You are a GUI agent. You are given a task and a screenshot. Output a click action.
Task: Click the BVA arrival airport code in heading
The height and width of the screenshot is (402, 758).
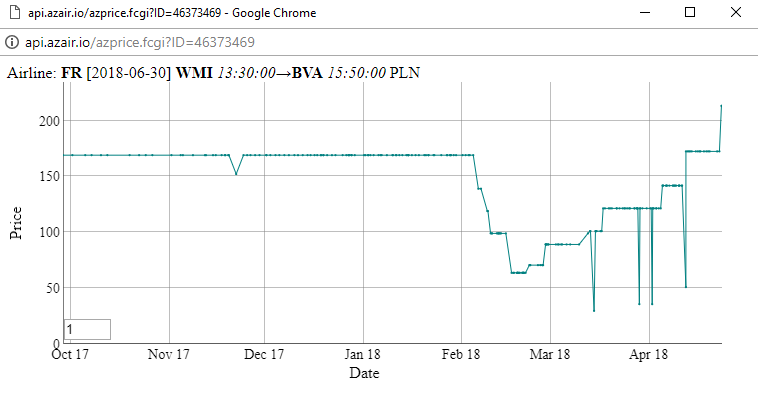[x=307, y=73]
